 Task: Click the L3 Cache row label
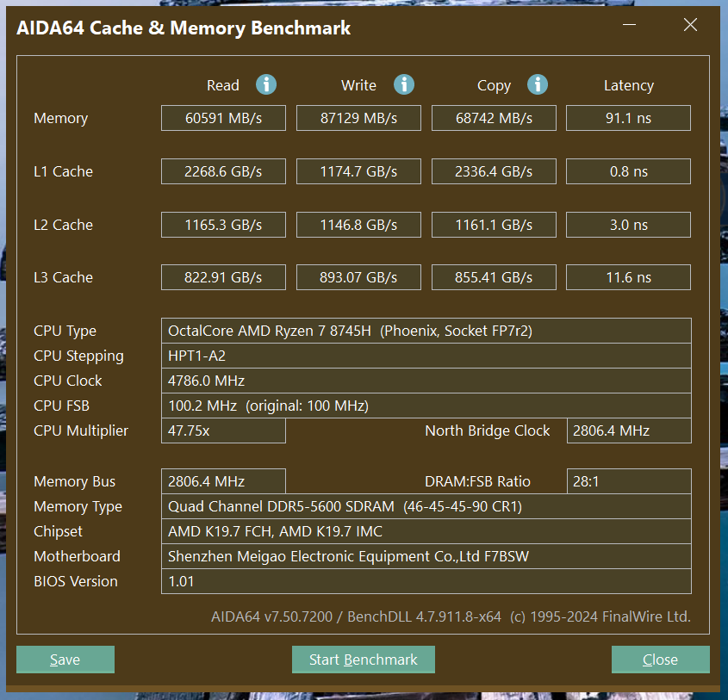point(63,277)
